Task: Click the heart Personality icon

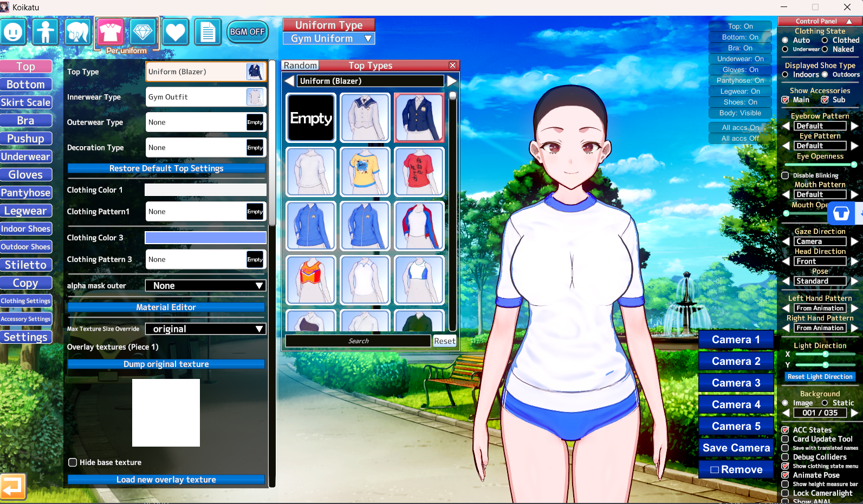Action: coord(175,32)
